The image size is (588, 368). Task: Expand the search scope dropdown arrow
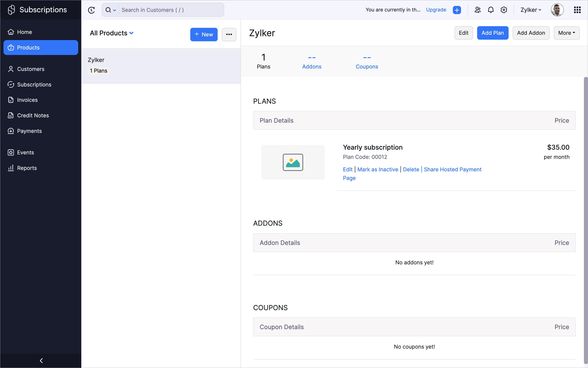click(115, 10)
